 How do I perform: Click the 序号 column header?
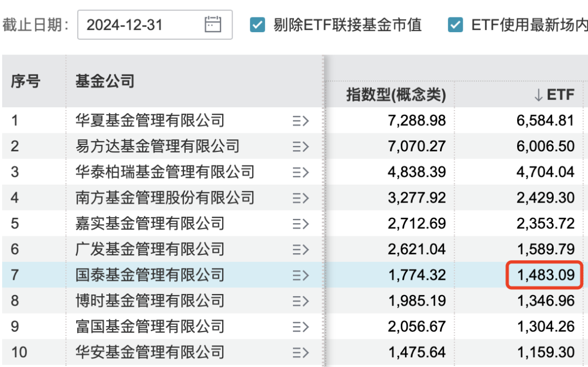point(26,81)
